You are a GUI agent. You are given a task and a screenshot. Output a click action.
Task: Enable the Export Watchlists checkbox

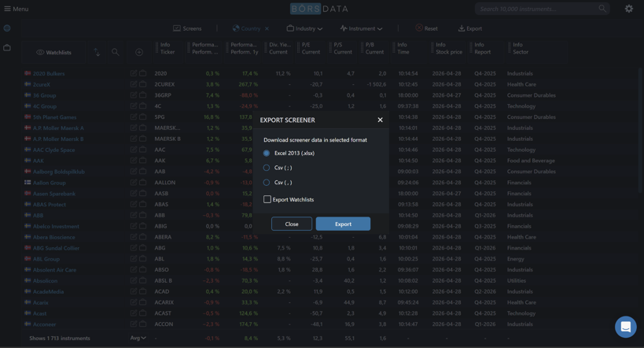pos(267,199)
